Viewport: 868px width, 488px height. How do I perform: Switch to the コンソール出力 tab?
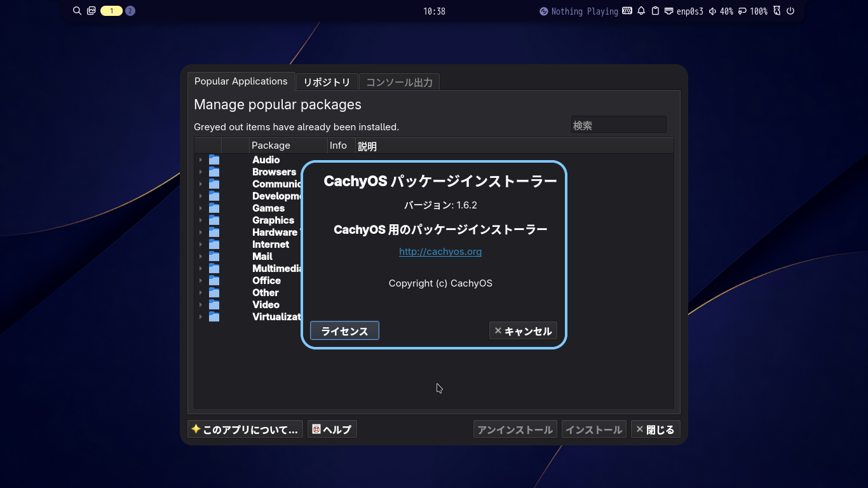(x=399, y=82)
